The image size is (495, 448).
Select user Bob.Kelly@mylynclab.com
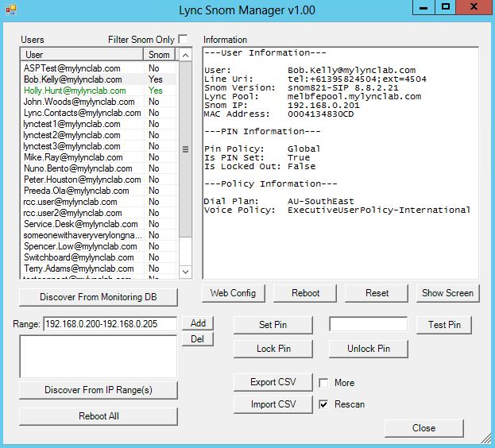click(99, 79)
